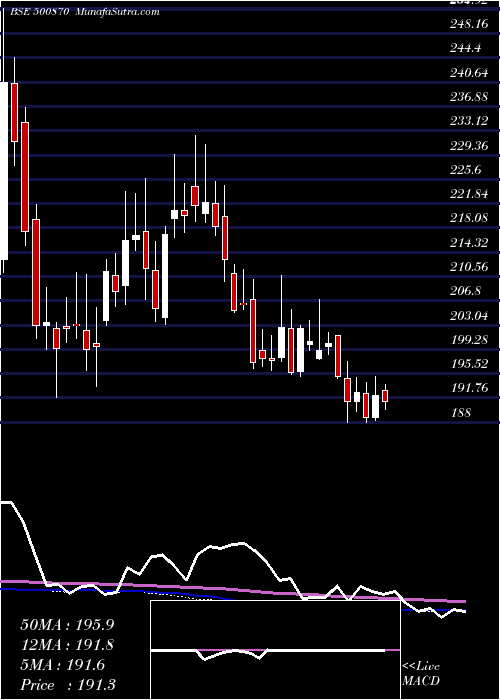Click inside the boxed MACD inset panel
The width and height of the screenshot is (500, 700).
pyautogui.click(x=275, y=650)
